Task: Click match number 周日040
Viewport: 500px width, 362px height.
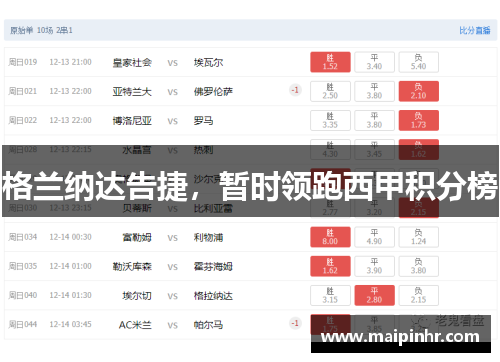Action: (x=23, y=295)
